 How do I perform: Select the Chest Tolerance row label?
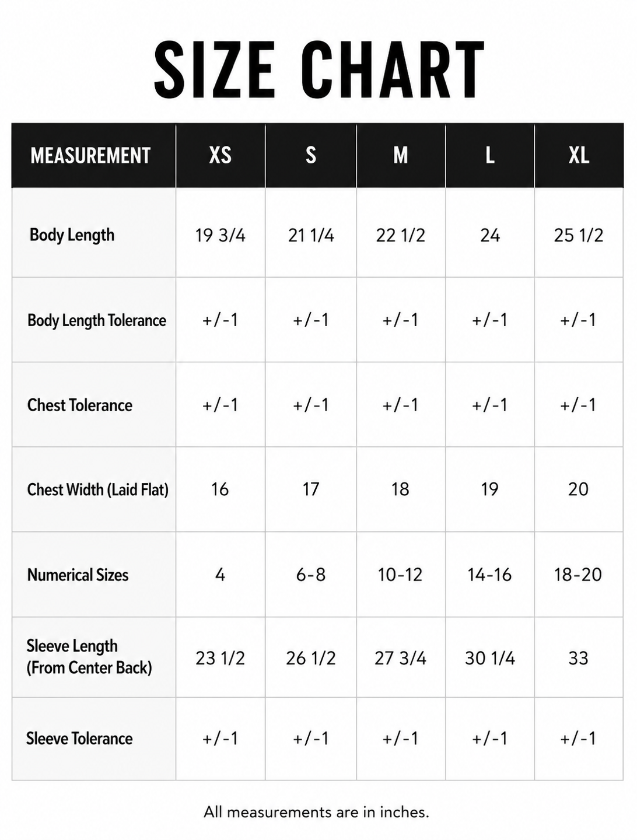80,405
